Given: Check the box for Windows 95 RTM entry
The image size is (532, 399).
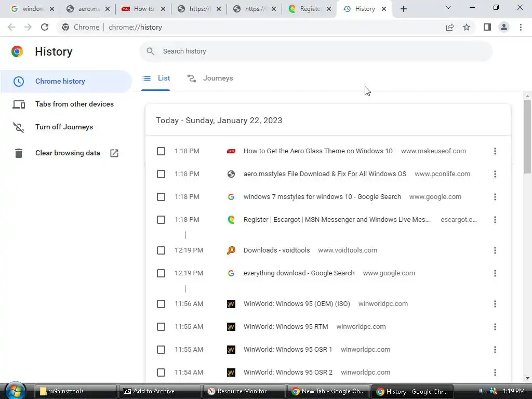Looking at the screenshot, I should pyautogui.click(x=161, y=327).
